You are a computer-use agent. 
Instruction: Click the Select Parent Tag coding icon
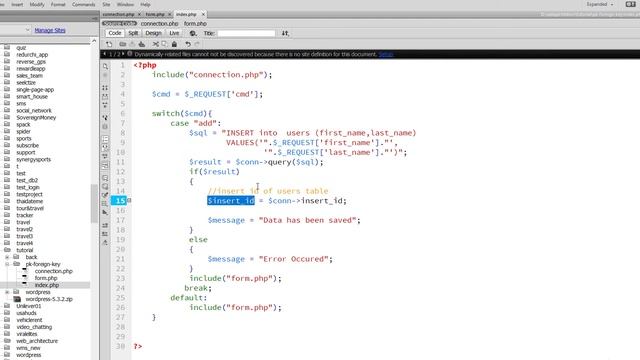point(105,118)
